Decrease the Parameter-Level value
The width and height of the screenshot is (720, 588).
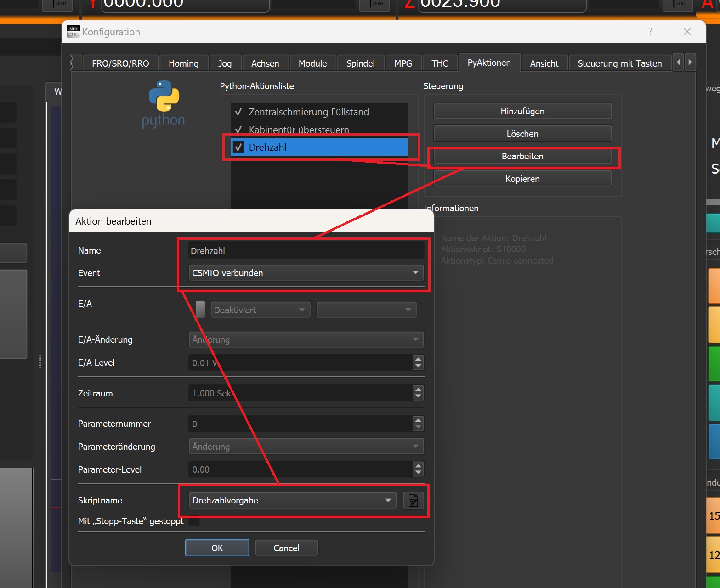tap(418, 473)
